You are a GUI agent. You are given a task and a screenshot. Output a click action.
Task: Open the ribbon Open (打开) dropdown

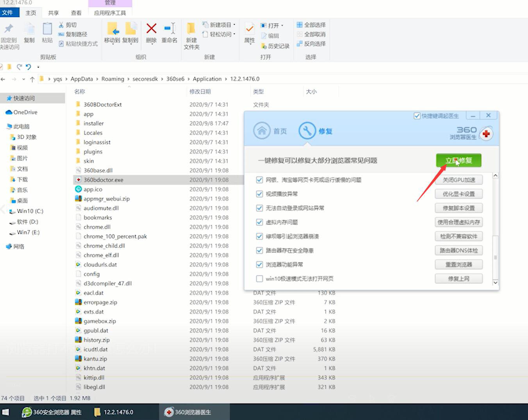272,25
